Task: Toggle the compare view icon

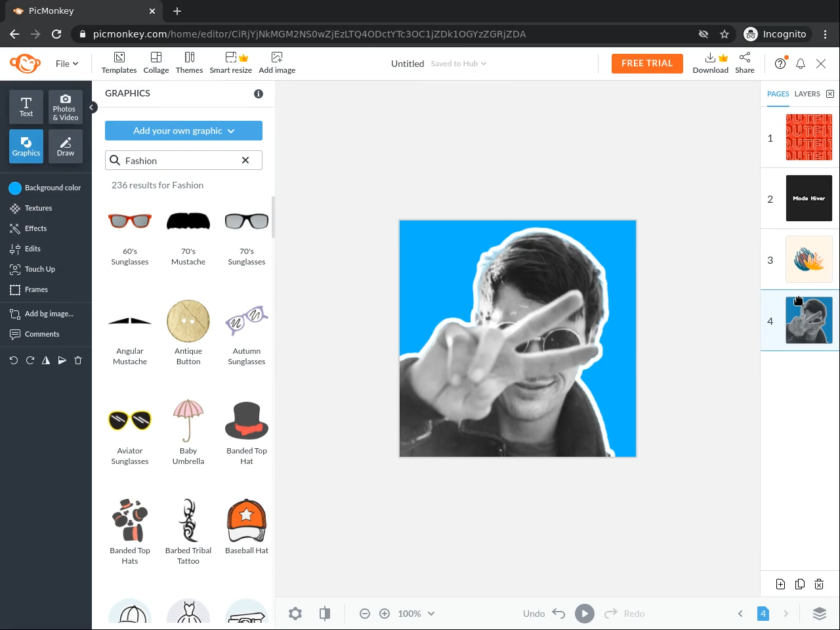Action: click(x=325, y=614)
